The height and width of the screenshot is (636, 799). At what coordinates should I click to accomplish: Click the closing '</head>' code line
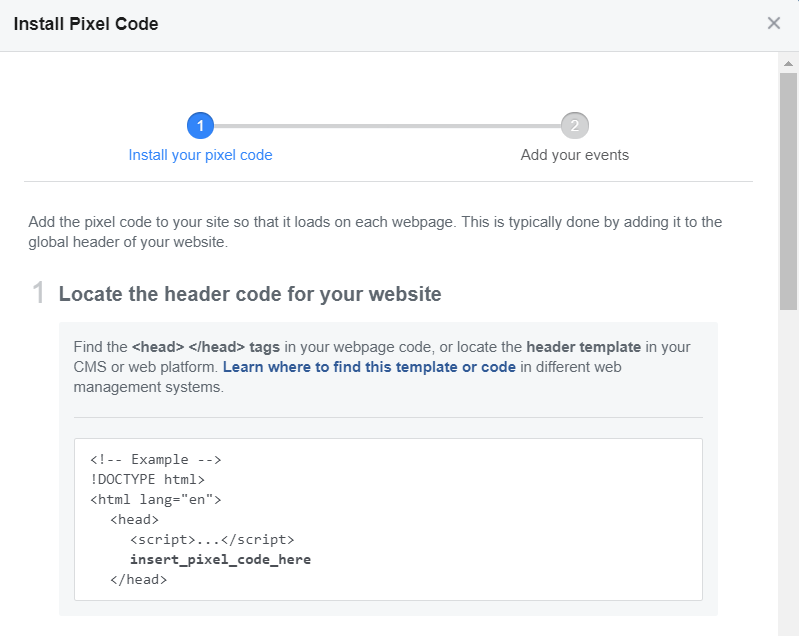pos(139,579)
